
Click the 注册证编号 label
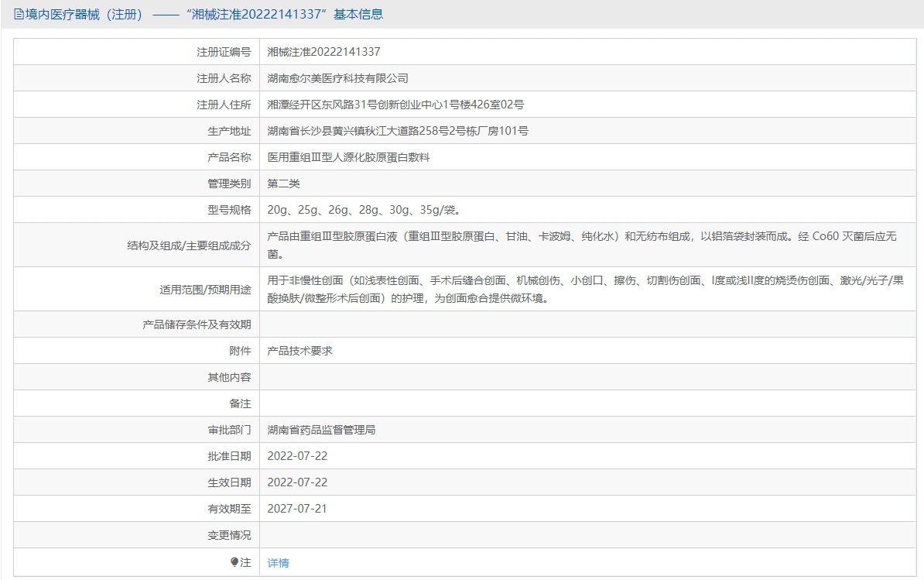[x=224, y=52]
